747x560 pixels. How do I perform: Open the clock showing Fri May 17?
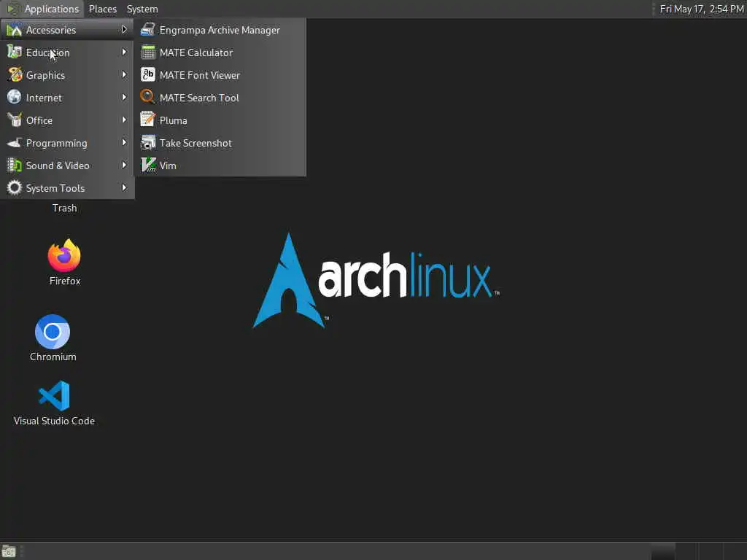point(701,9)
